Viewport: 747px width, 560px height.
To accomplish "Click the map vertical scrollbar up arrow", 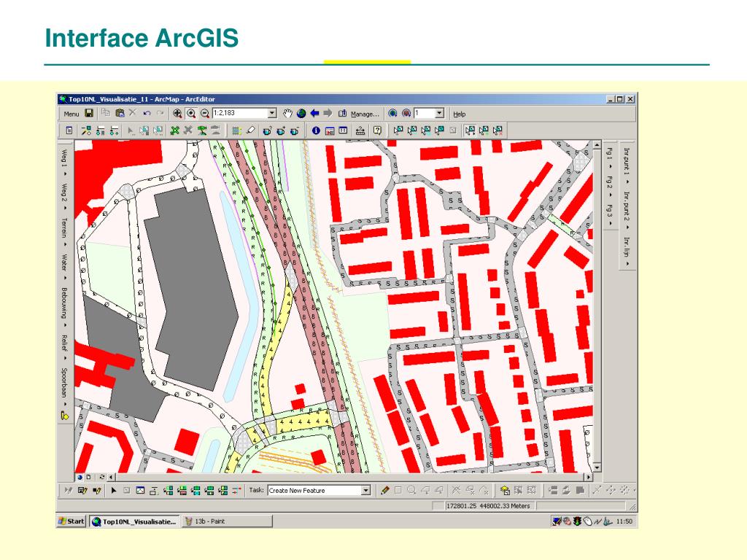I will tap(597, 144).
